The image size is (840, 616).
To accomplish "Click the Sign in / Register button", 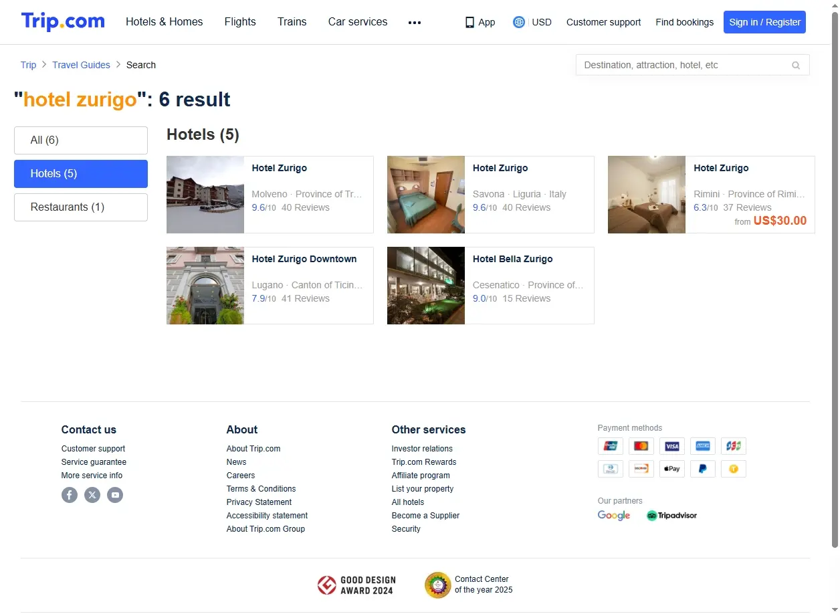I will (764, 22).
